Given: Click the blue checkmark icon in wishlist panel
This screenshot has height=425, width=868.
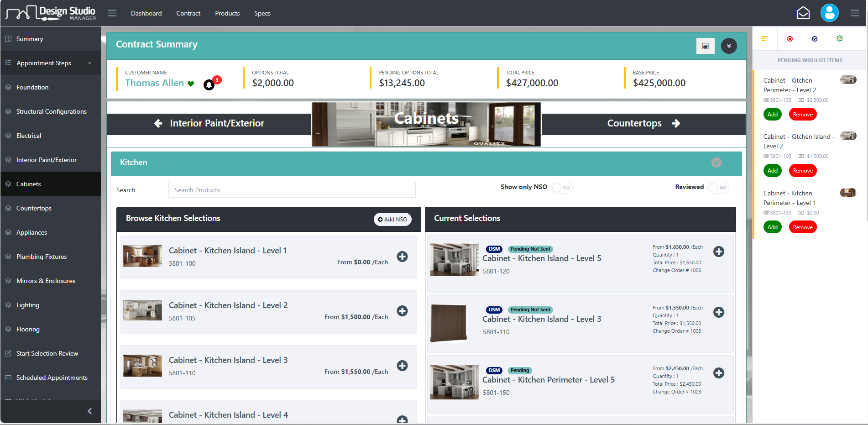Looking at the screenshot, I should coord(815,39).
